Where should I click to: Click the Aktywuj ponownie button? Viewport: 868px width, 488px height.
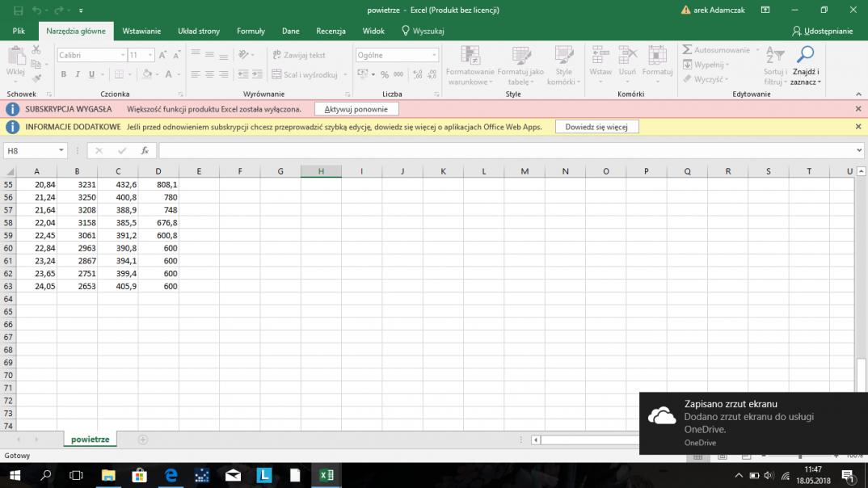[356, 109]
